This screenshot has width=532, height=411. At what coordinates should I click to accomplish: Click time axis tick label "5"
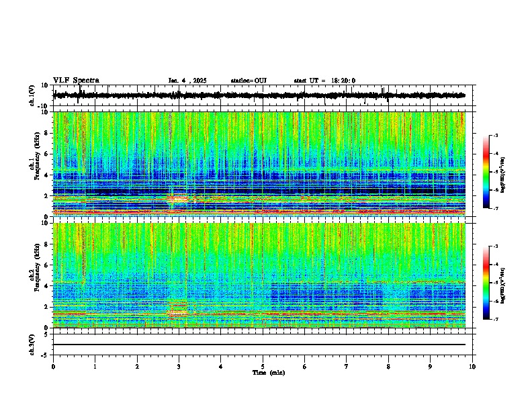(263, 367)
